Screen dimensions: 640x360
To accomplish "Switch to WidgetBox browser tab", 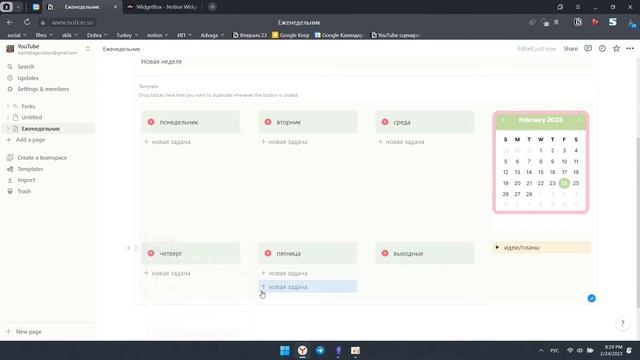I will pos(163,7).
